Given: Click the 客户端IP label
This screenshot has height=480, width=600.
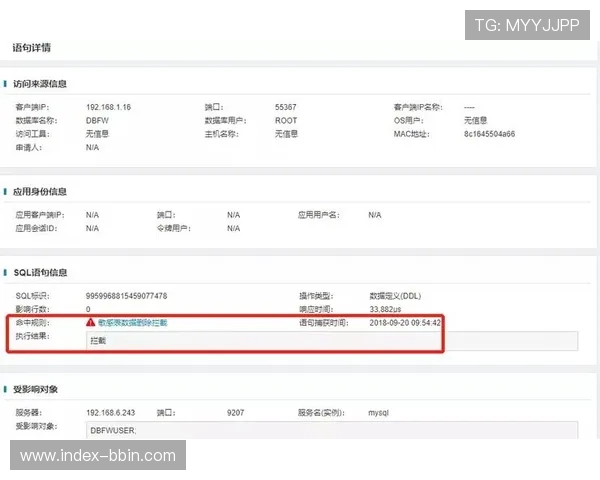Looking at the screenshot, I should [x=33, y=107].
